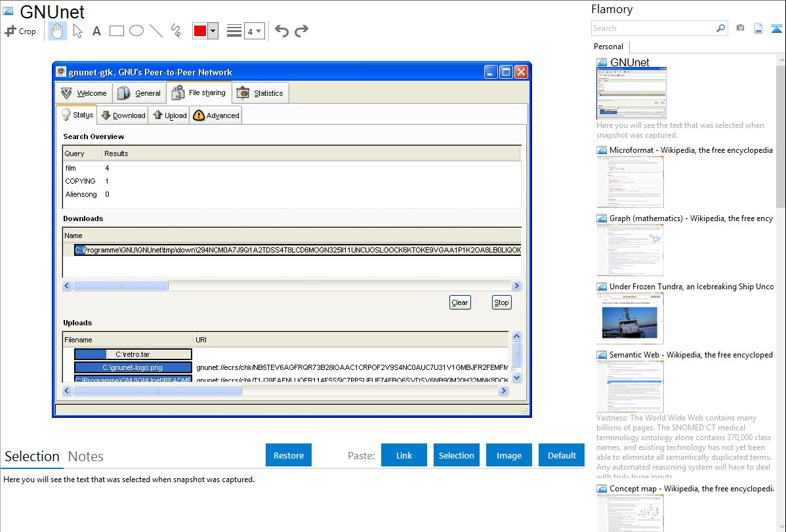Click the blue icon right of the page icon

[x=776, y=28]
